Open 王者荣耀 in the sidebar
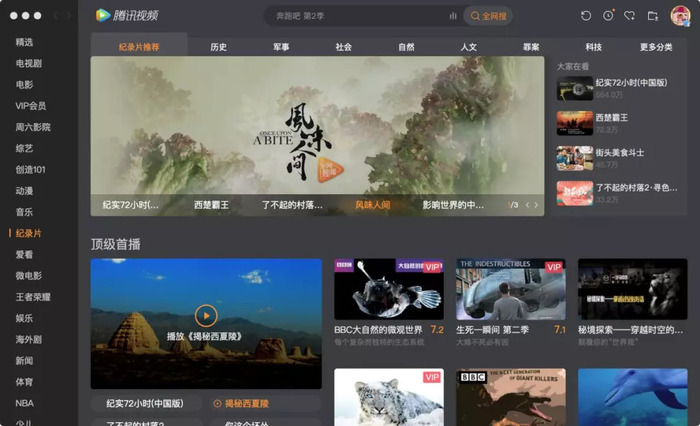The image size is (700, 426). click(33, 297)
